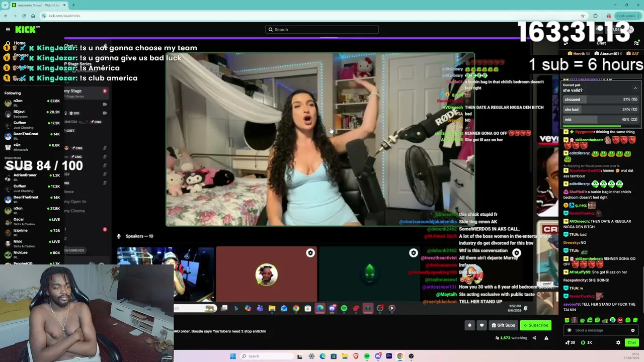Open the browser home page
Viewport: 644px width, 362px height.
(x=33, y=16)
